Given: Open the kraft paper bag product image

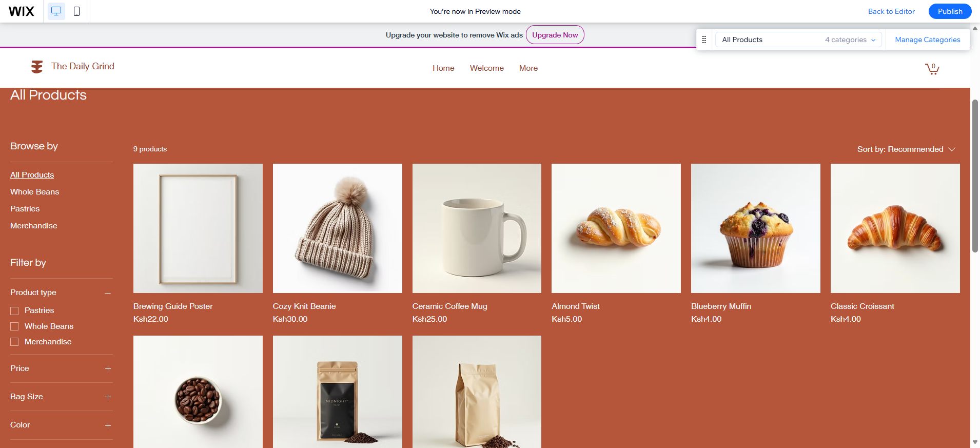Looking at the screenshot, I should tap(477, 392).
